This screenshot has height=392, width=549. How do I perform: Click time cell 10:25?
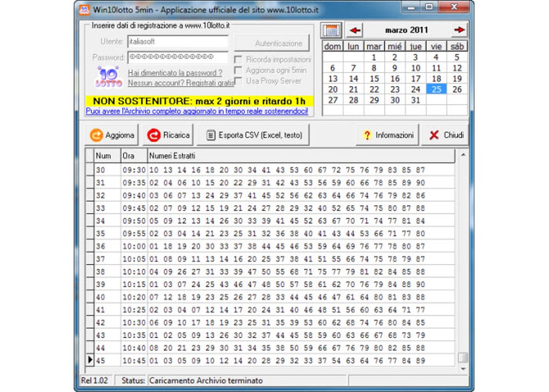point(134,310)
